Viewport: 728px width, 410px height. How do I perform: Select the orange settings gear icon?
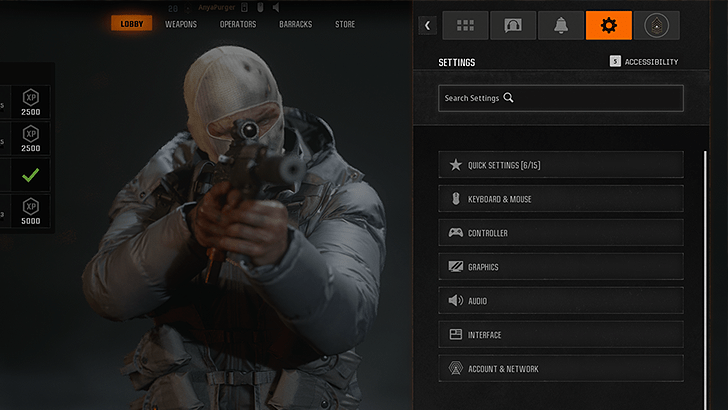[609, 25]
